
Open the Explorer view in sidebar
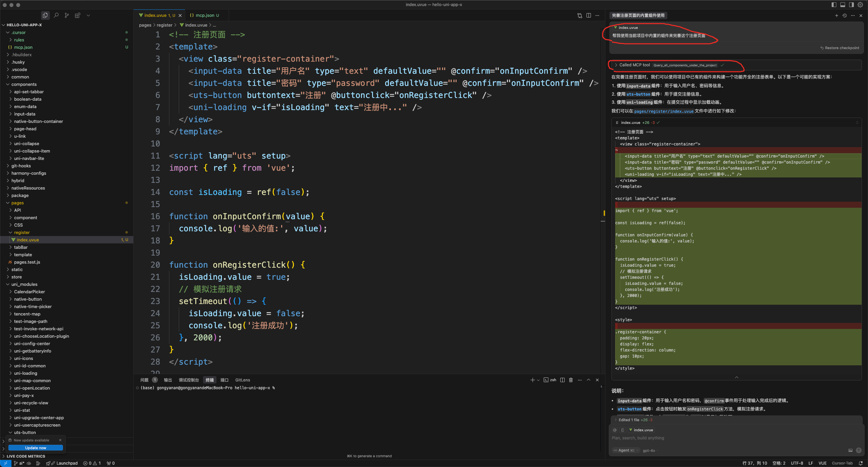click(45, 15)
